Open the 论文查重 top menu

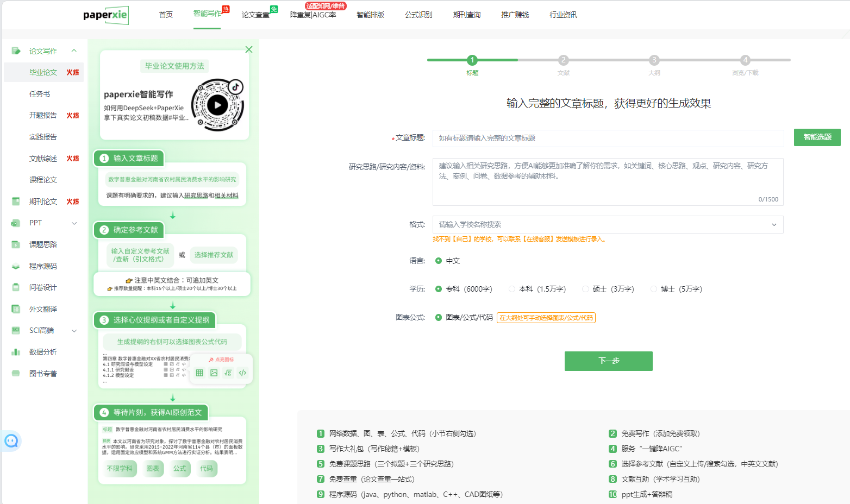[255, 15]
